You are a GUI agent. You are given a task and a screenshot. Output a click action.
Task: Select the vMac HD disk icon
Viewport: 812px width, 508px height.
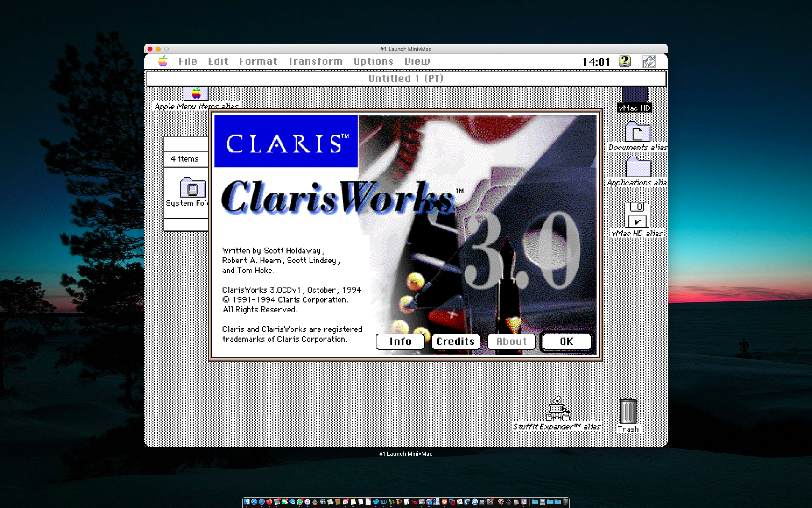click(634, 95)
